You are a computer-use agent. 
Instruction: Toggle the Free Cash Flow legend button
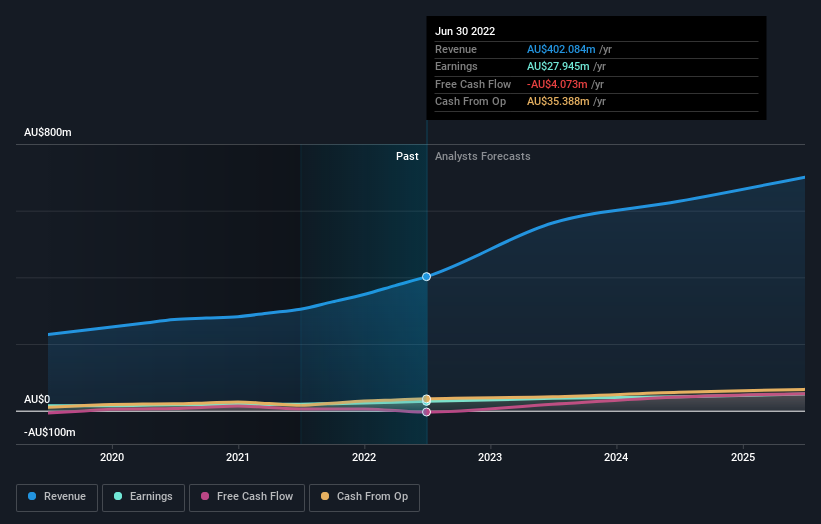(247, 497)
